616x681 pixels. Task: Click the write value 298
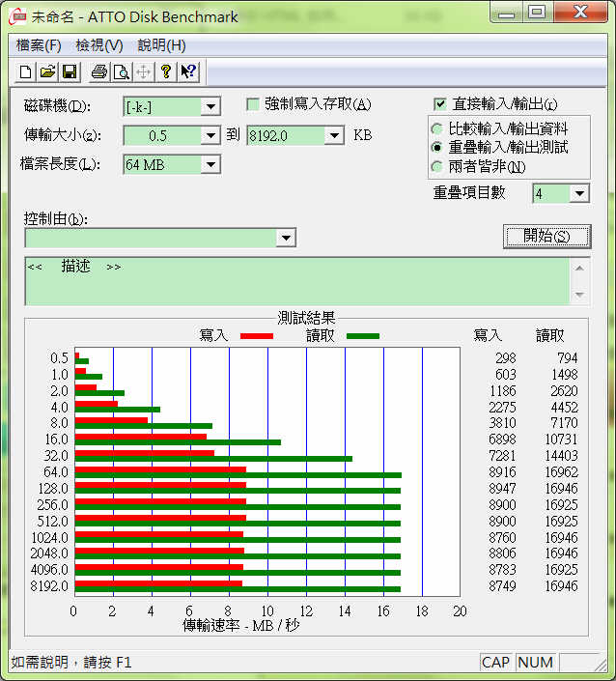point(505,358)
